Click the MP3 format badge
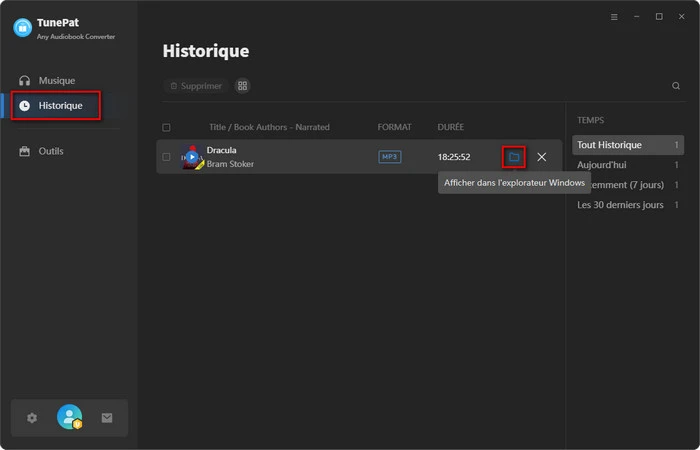Screen dimensions: 700x450 pyautogui.click(x=390, y=157)
